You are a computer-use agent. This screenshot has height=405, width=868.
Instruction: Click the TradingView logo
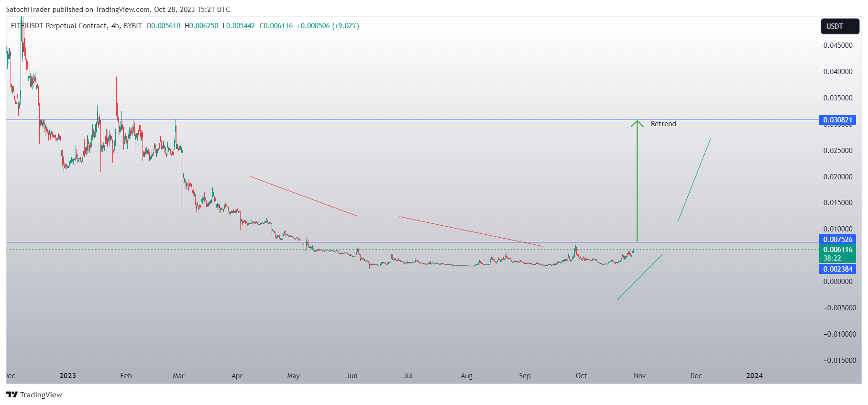click(34, 394)
